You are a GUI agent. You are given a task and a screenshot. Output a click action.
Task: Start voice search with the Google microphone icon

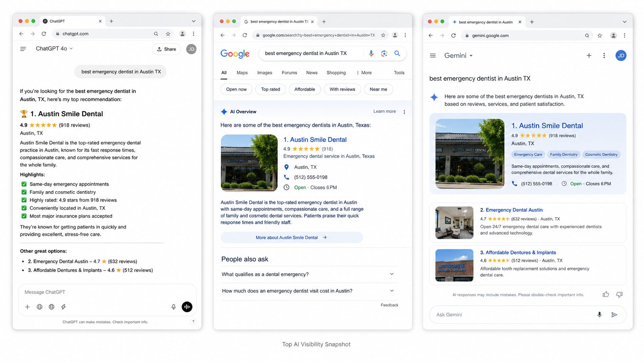pos(371,53)
